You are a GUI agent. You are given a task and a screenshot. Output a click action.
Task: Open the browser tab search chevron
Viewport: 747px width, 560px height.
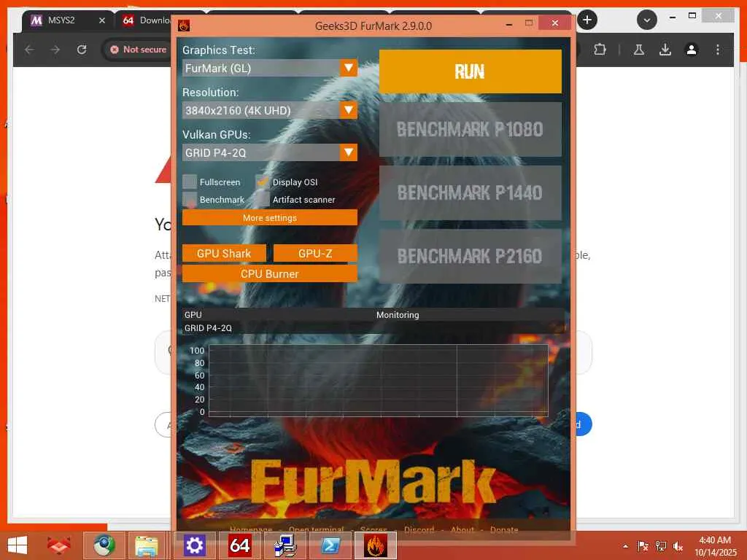pos(647,20)
